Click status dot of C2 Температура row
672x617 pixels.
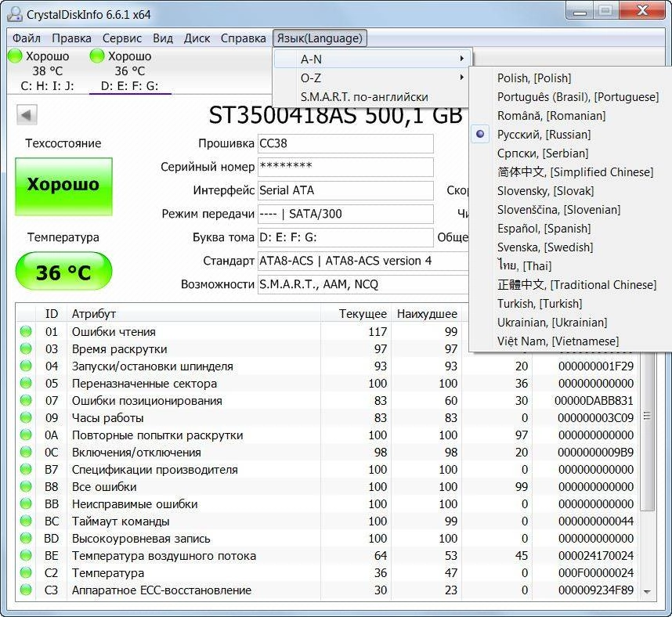26,572
